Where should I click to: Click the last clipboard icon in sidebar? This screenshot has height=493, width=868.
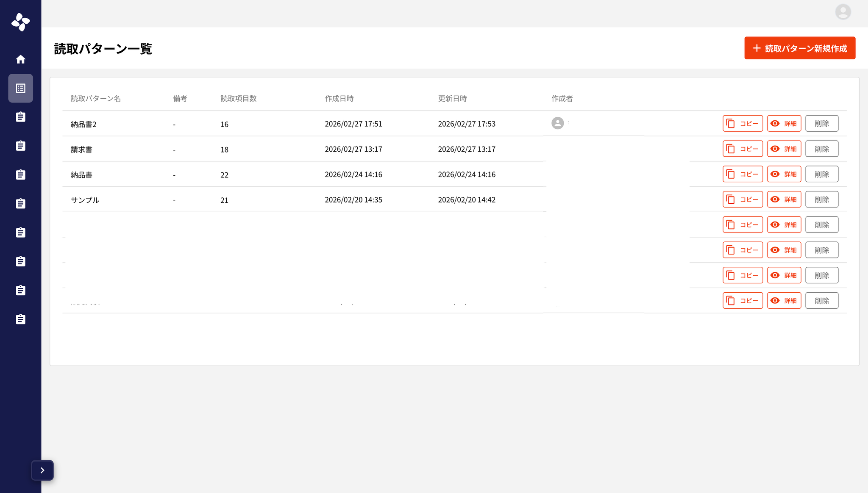tap(20, 319)
